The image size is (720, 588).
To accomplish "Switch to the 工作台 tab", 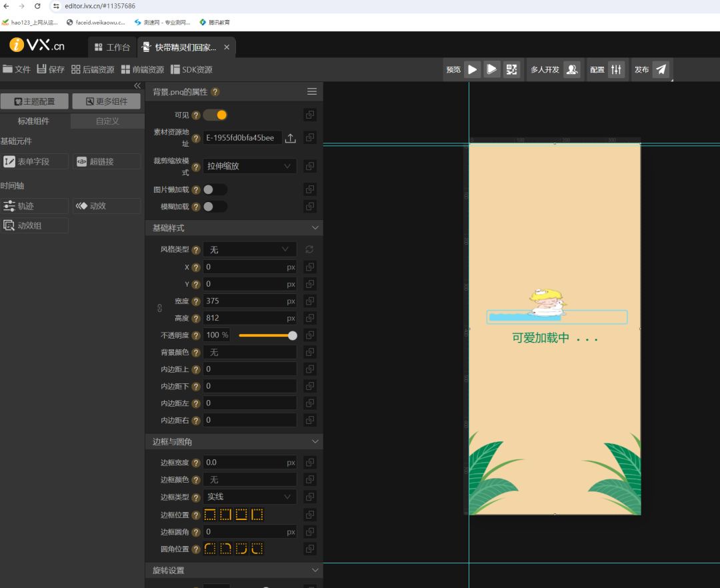I will (112, 47).
